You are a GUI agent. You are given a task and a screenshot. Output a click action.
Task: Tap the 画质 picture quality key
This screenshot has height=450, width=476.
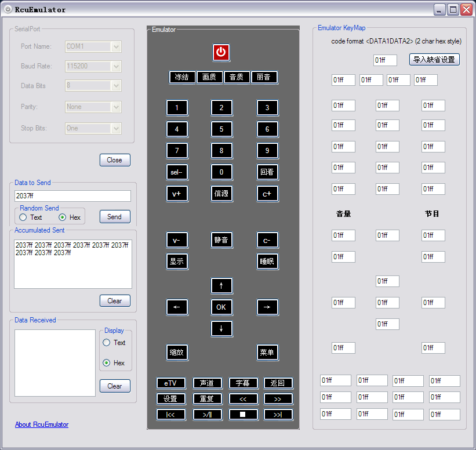[209, 77]
